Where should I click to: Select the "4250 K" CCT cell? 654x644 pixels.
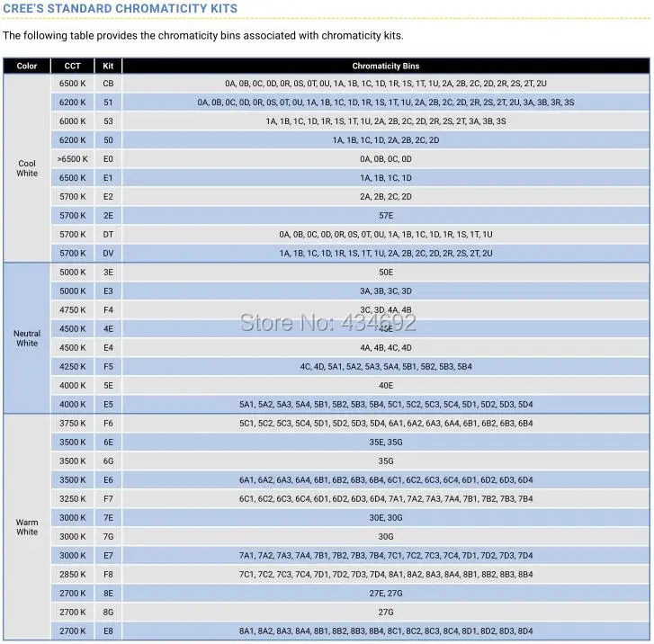[x=72, y=367]
